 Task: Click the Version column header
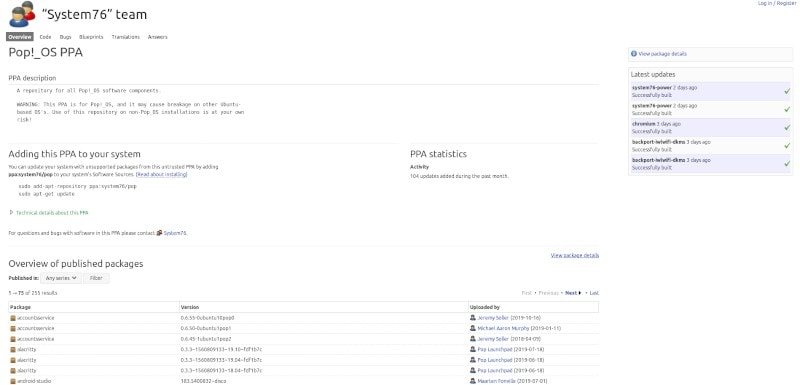pyautogui.click(x=323, y=307)
